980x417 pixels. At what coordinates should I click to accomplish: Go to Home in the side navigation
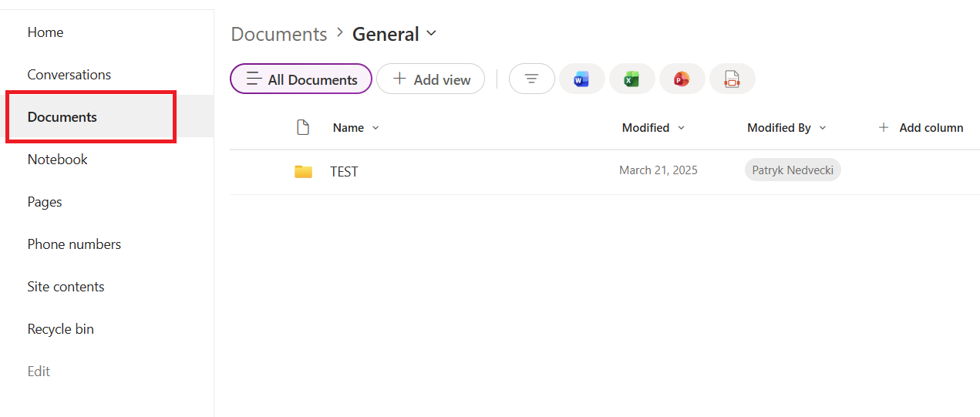[45, 32]
